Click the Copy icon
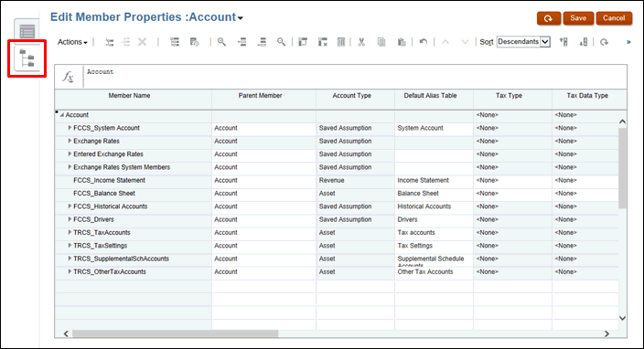Screen dimensions: 644x349 pyautogui.click(x=381, y=42)
